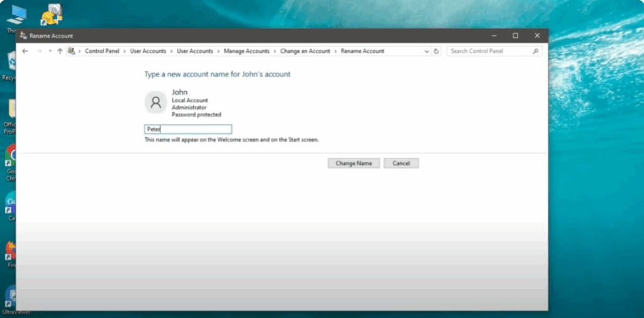Click the User Accounts icon in address bar
Image resolution: width=644 pixels, height=318 pixels.
pos(71,51)
